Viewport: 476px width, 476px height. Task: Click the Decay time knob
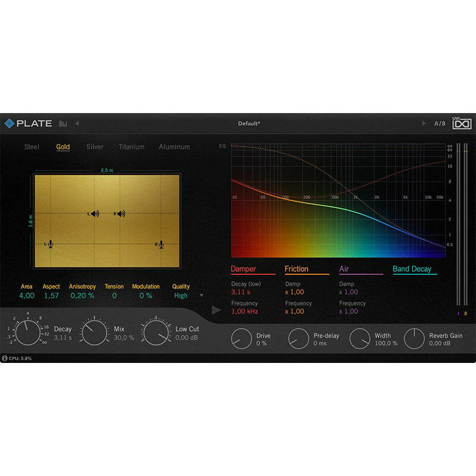pyautogui.click(x=27, y=333)
